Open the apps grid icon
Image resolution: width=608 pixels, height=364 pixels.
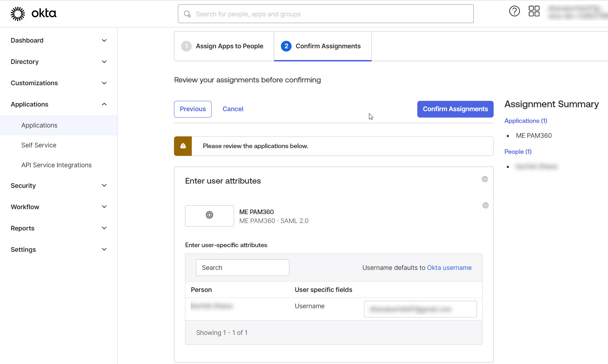[534, 11]
